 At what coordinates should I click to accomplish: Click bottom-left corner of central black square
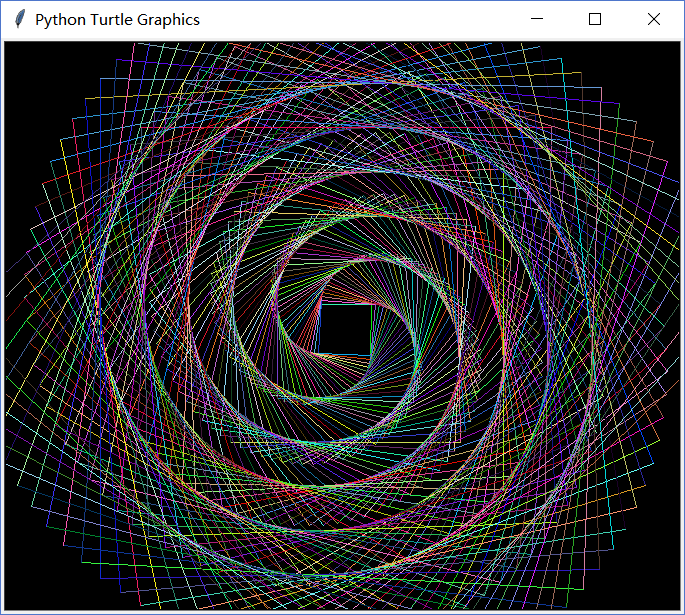click(321, 352)
